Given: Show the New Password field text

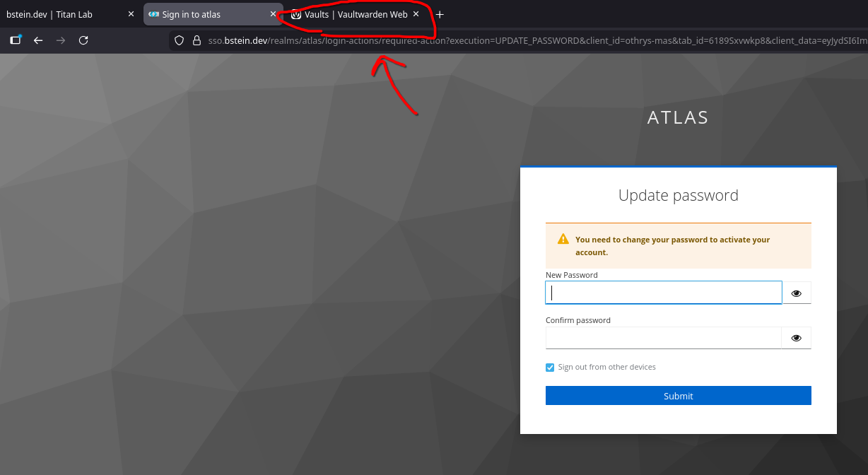Looking at the screenshot, I should [797, 293].
